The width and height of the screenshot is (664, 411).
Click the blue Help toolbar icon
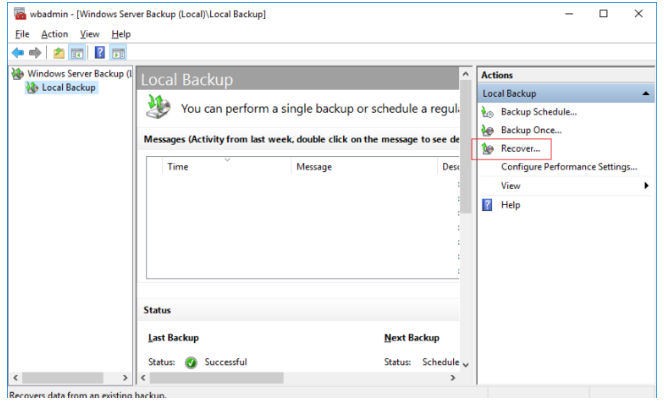pos(100,52)
